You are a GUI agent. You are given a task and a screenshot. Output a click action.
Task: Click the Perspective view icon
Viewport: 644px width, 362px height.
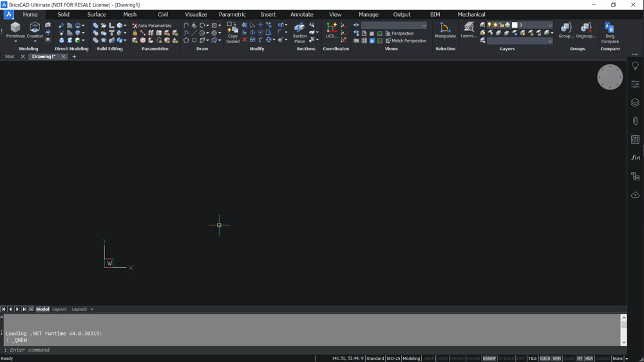pyautogui.click(x=388, y=33)
